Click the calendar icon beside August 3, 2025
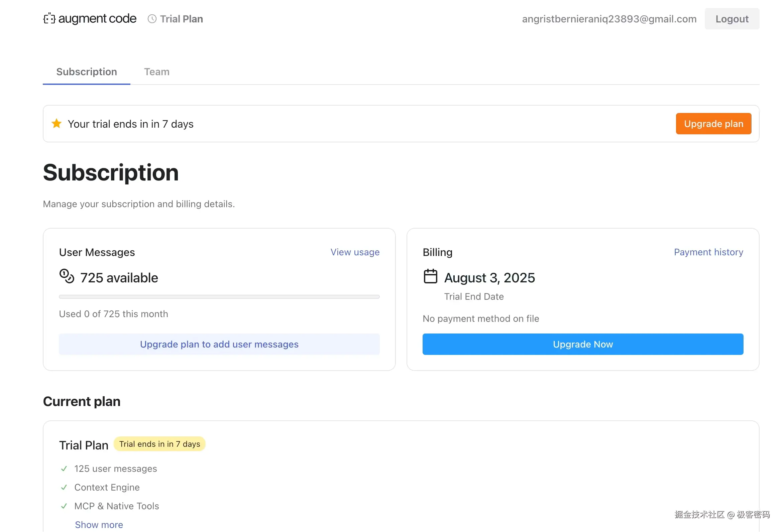783x532 pixels. click(430, 276)
